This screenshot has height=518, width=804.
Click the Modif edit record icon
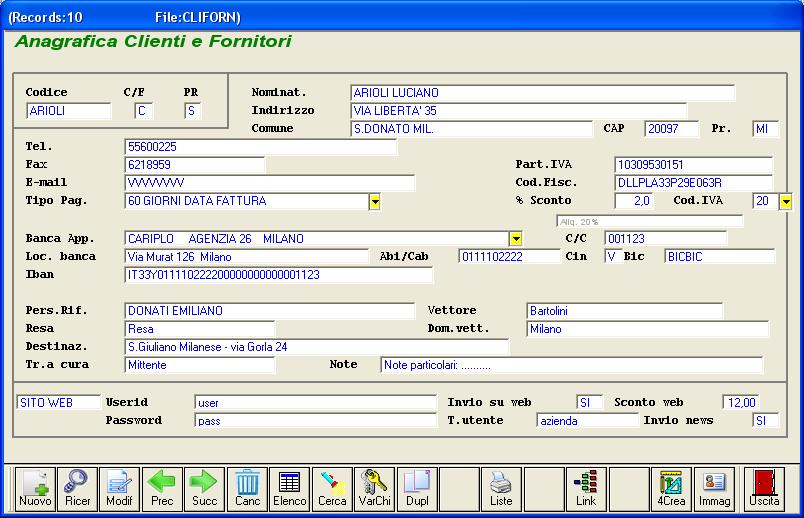click(119, 489)
